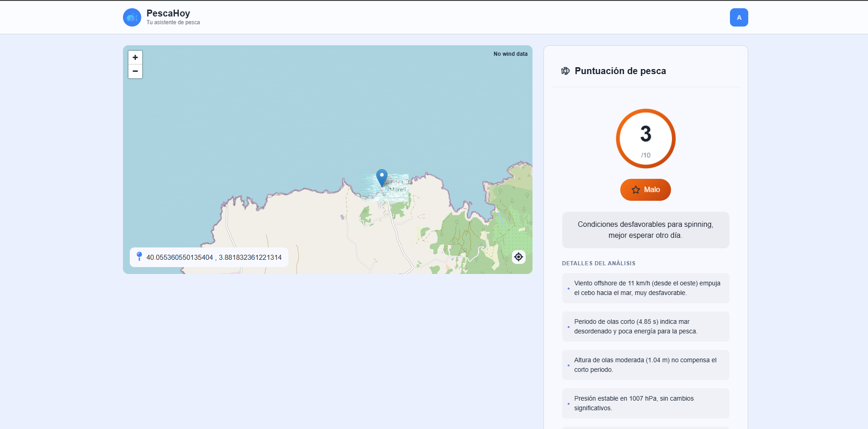Click the star icon in Malo badge
The image size is (868, 429).
(635, 190)
